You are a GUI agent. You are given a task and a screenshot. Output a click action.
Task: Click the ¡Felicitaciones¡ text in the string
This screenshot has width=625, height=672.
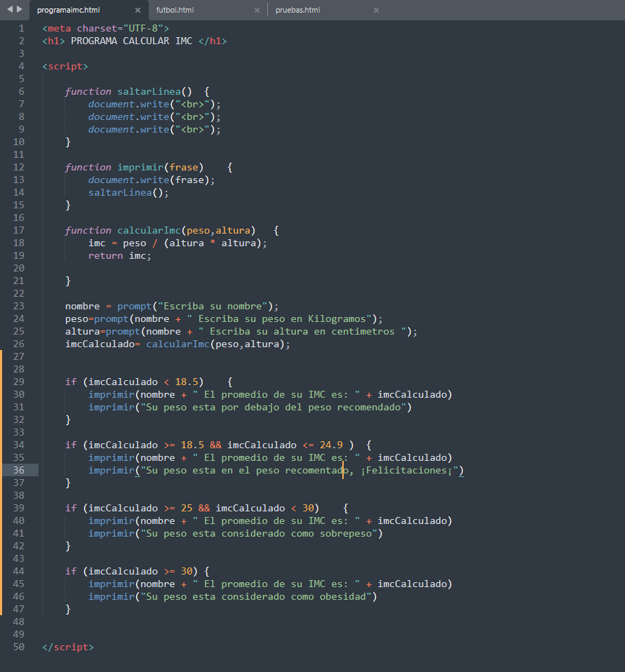tap(406, 471)
